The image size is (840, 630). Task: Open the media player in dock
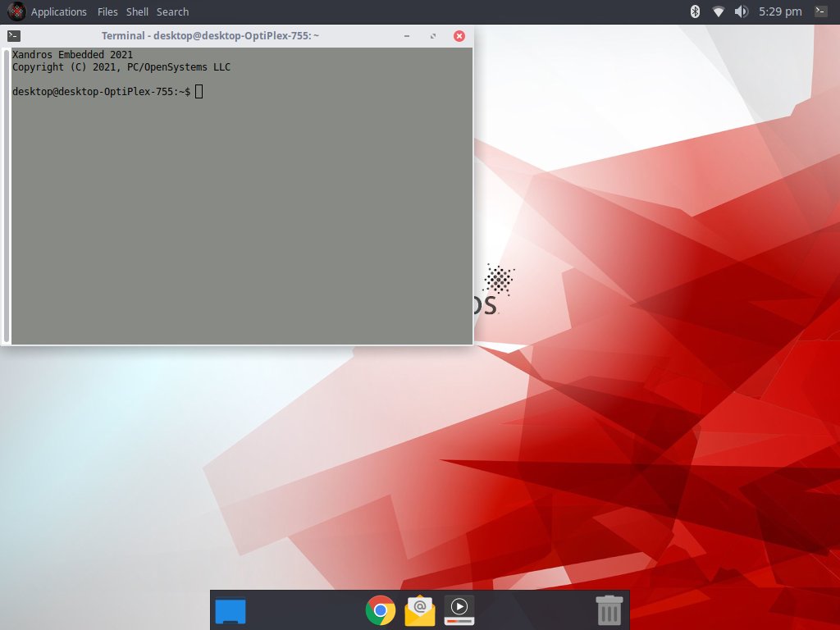[x=459, y=610]
